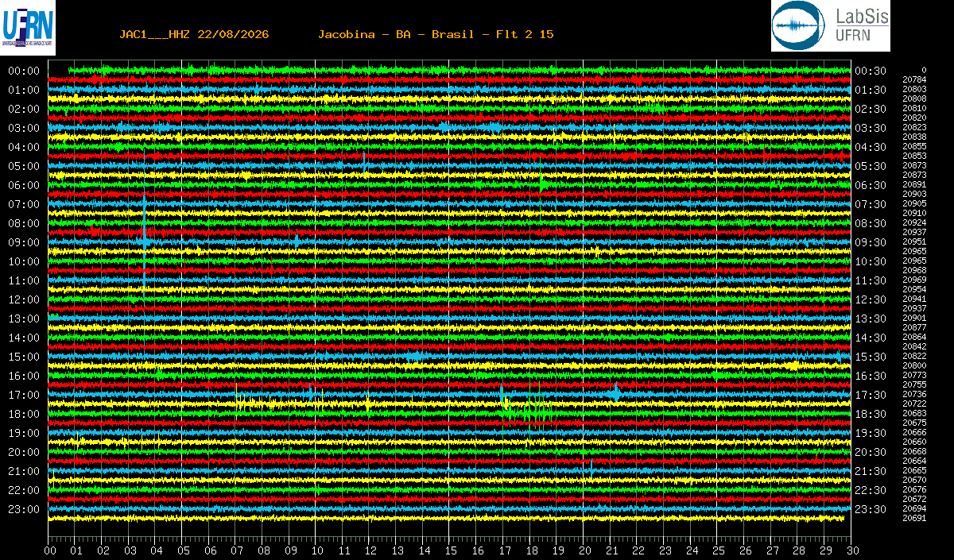
Task: Click the 00:30 time label on right
Action: pos(871,71)
